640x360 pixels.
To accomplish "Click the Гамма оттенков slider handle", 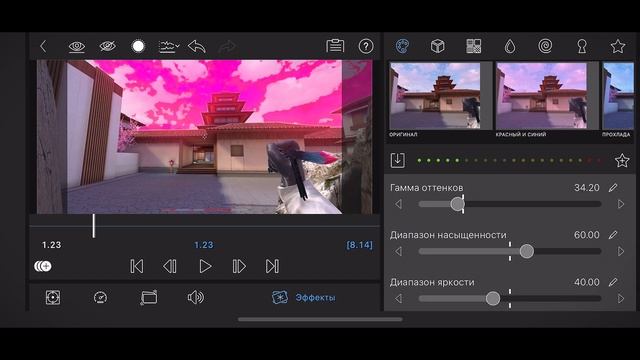I will coord(458,204).
